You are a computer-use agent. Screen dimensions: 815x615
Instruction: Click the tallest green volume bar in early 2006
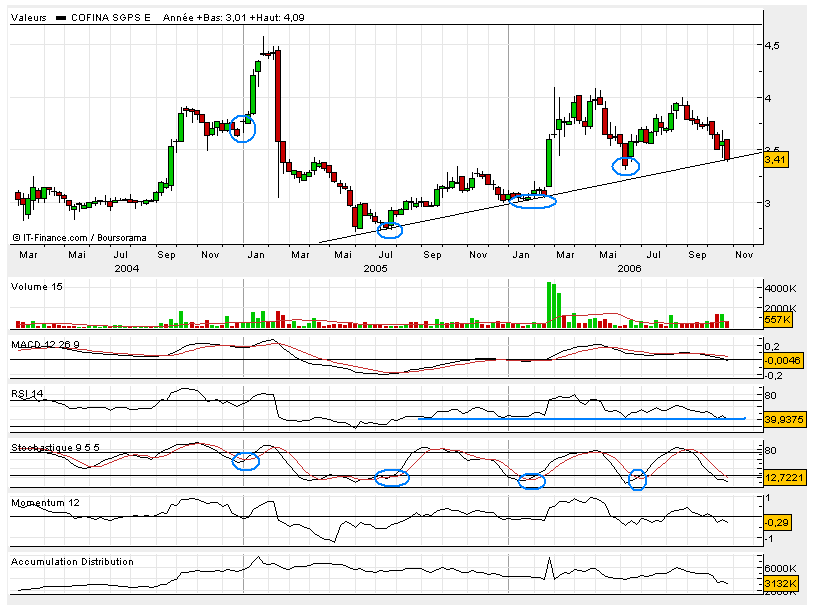tap(549, 305)
